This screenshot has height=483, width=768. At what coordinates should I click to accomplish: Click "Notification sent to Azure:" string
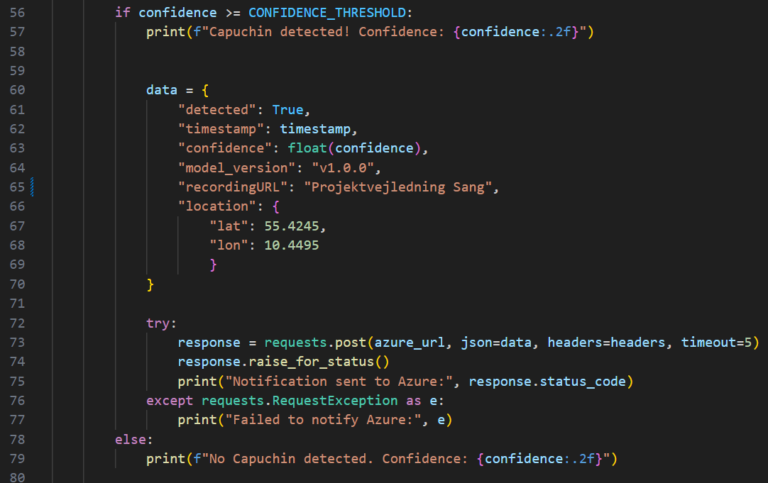point(339,382)
